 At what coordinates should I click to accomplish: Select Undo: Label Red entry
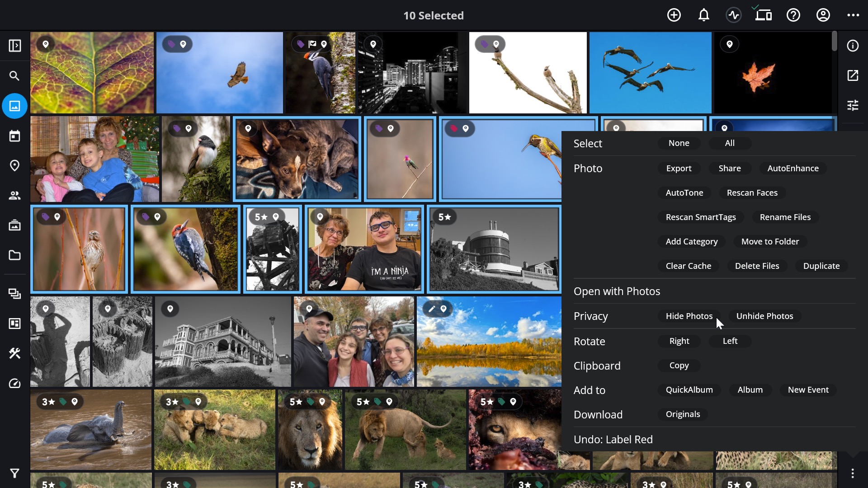point(613,440)
